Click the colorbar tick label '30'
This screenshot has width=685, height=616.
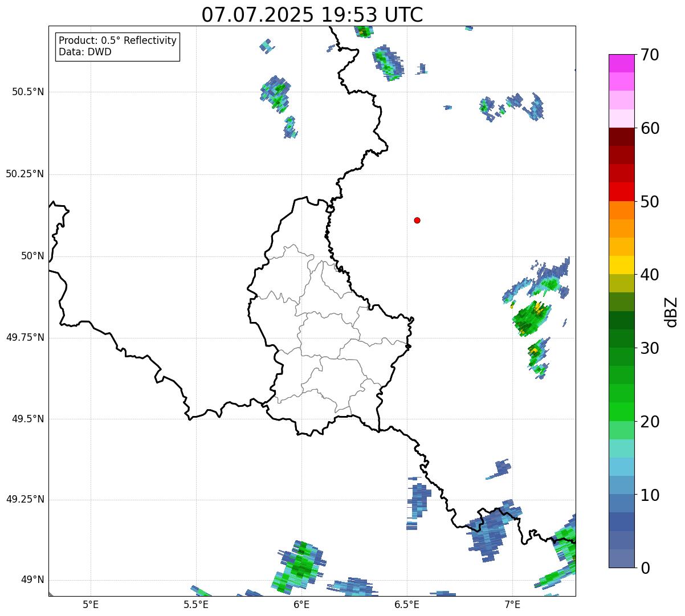pos(650,348)
